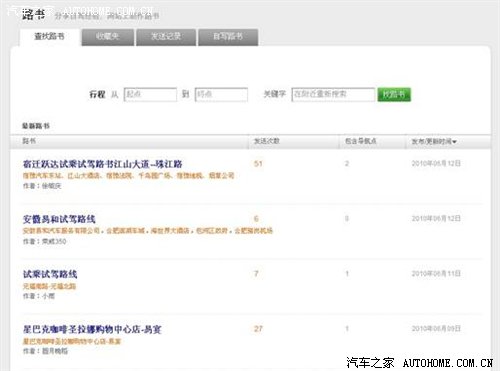Open 宿迁跃达试乘试驾路书江山大道–珠江路
The height and width of the screenshot is (371, 500).
[x=102, y=164]
